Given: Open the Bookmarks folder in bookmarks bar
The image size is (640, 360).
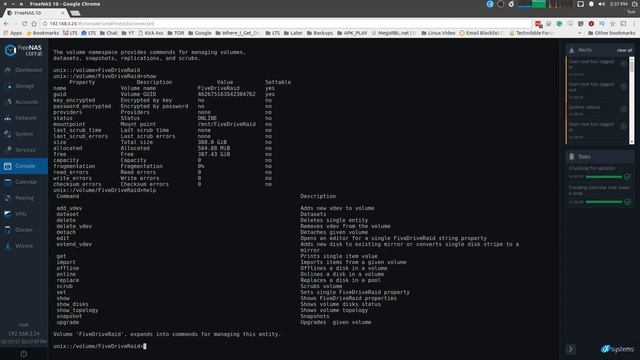Looking at the screenshot, I should click(42, 33).
